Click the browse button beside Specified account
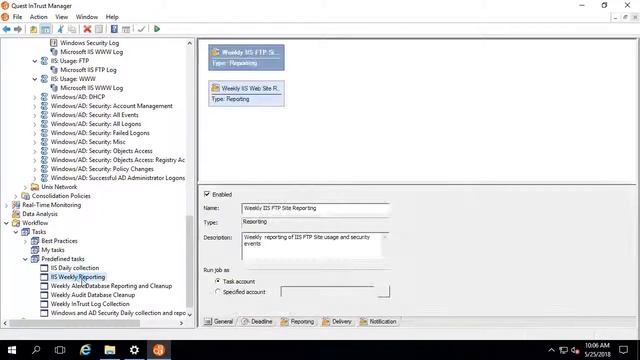 [384, 291]
